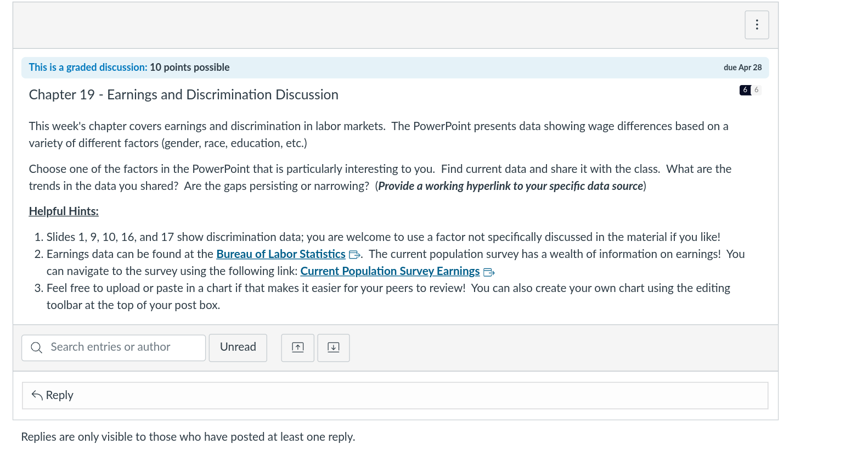Image resolution: width=868 pixels, height=466 pixels.
Task: Click external-link icon after Current Population Survey Earnings
Action: (x=488, y=272)
